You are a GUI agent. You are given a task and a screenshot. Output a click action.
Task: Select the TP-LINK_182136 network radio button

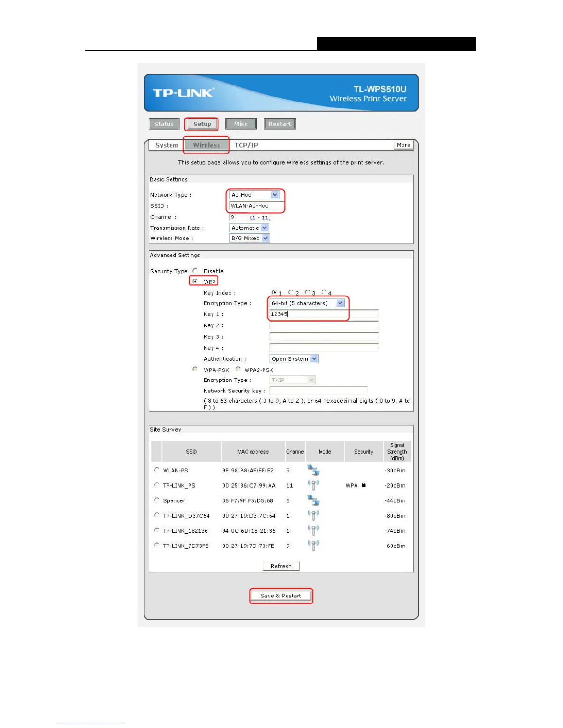[156, 530]
